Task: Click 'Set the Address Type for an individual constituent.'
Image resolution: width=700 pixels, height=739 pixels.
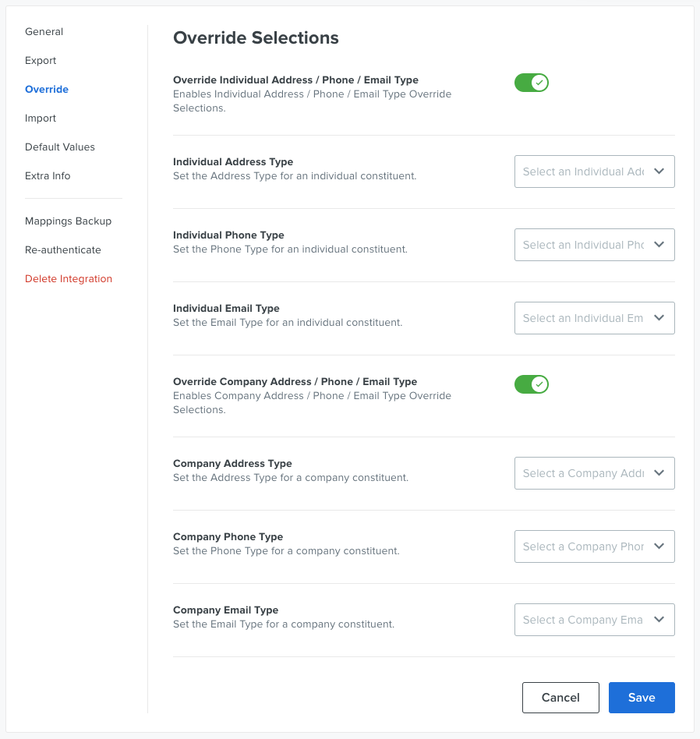Action: click(295, 176)
